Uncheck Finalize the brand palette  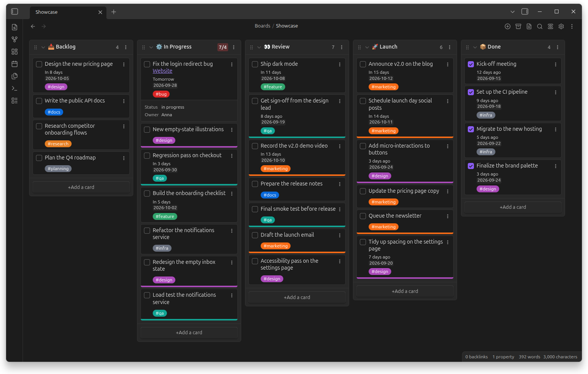(x=471, y=166)
